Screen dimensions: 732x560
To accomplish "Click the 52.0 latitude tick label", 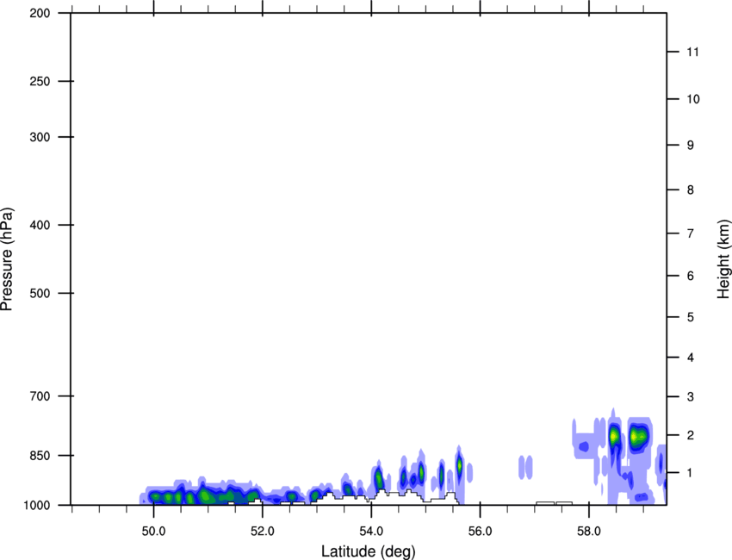I will pyautogui.click(x=263, y=532).
